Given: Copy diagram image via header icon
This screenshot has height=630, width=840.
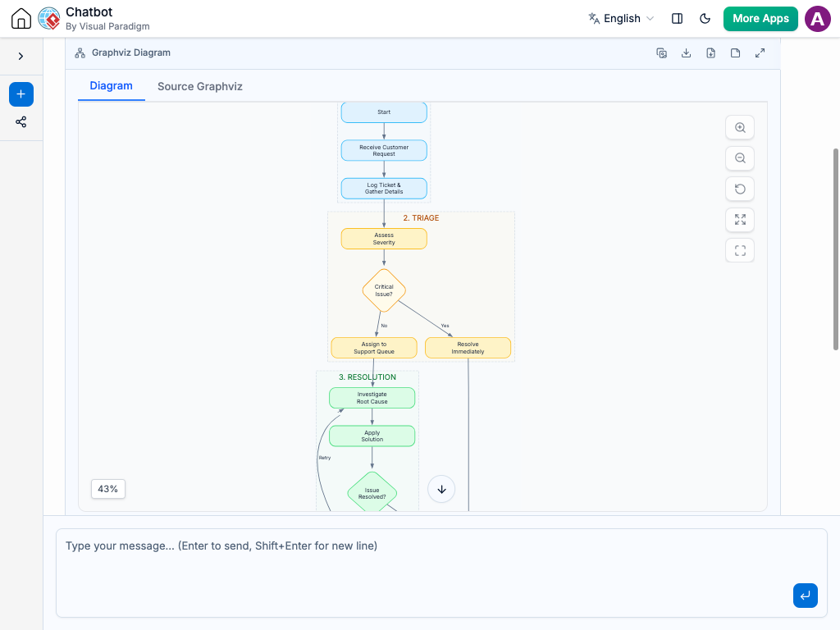Looking at the screenshot, I should point(662,53).
